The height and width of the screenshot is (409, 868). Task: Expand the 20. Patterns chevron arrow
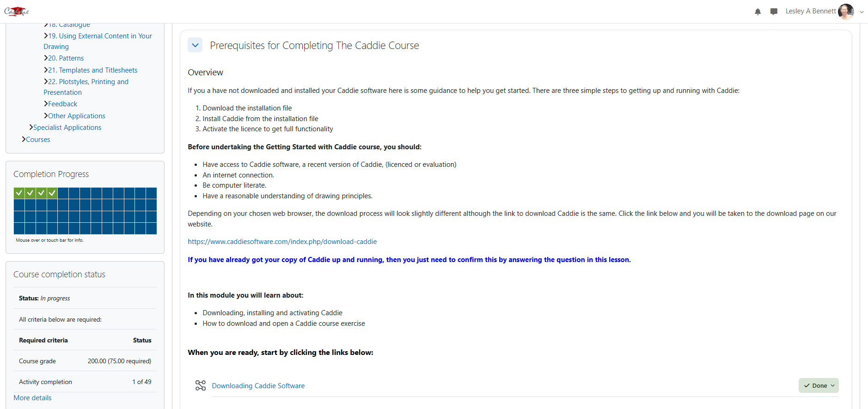click(x=46, y=58)
